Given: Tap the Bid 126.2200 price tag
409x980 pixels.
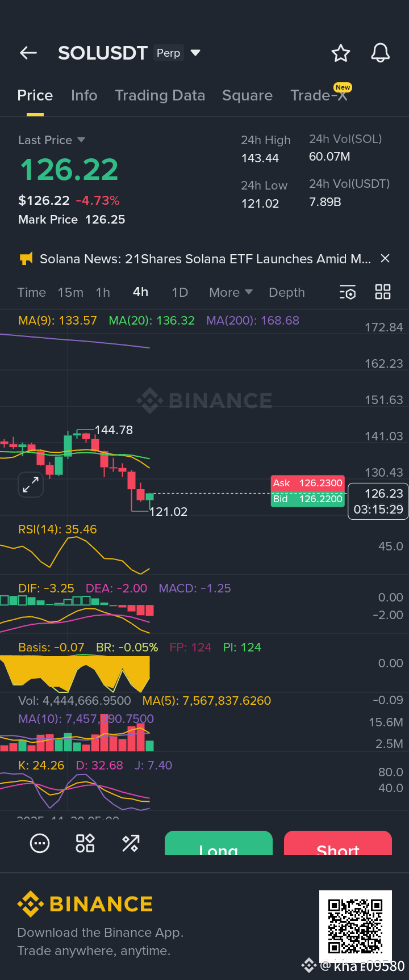Looking at the screenshot, I should point(307,499).
